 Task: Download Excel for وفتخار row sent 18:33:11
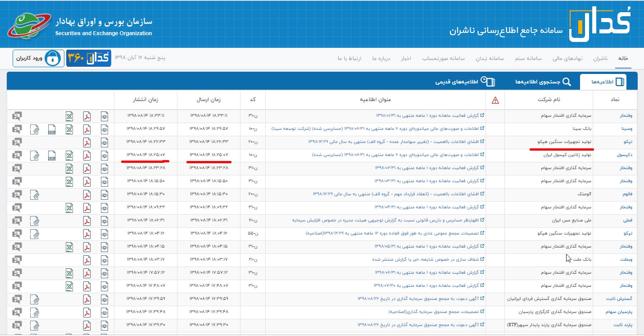click(69, 116)
